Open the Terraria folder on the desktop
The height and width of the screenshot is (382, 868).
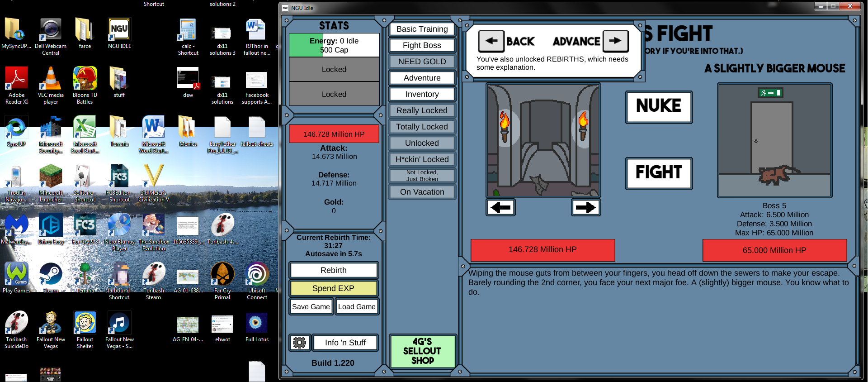point(119,131)
